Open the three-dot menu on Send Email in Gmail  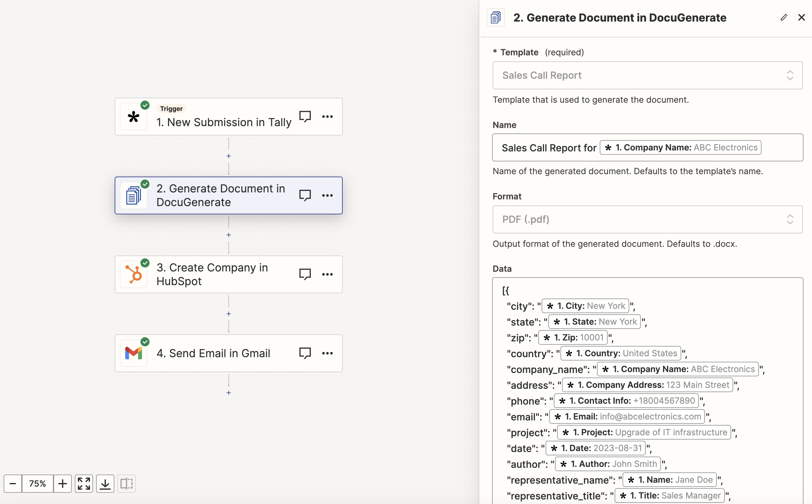[328, 353]
